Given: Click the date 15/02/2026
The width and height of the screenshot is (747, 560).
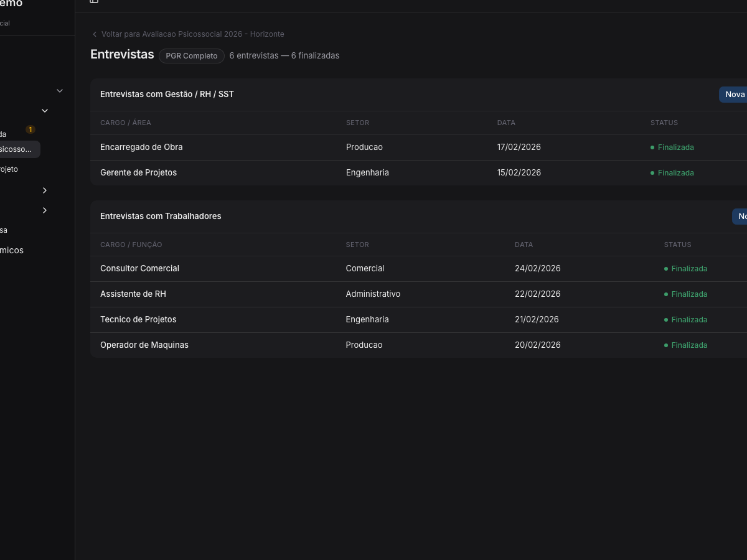Looking at the screenshot, I should [x=519, y=173].
